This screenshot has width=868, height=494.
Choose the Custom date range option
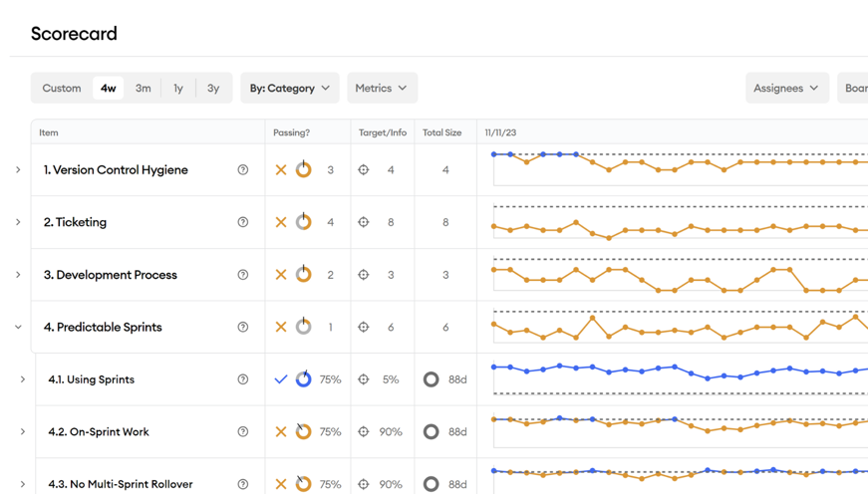point(62,89)
